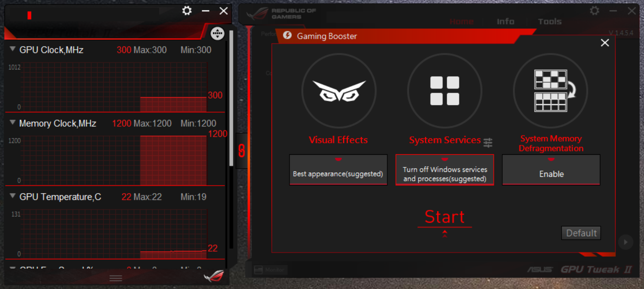This screenshot has width=644, height=289.
Task: Click System Memory Defragmentation label
Action: coord(551,143)
